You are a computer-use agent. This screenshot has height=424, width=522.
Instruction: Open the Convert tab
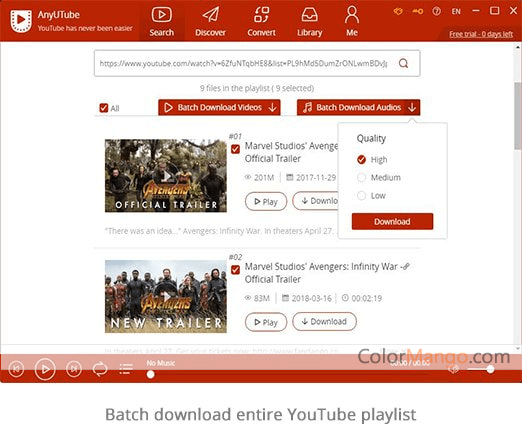[261, 21]
